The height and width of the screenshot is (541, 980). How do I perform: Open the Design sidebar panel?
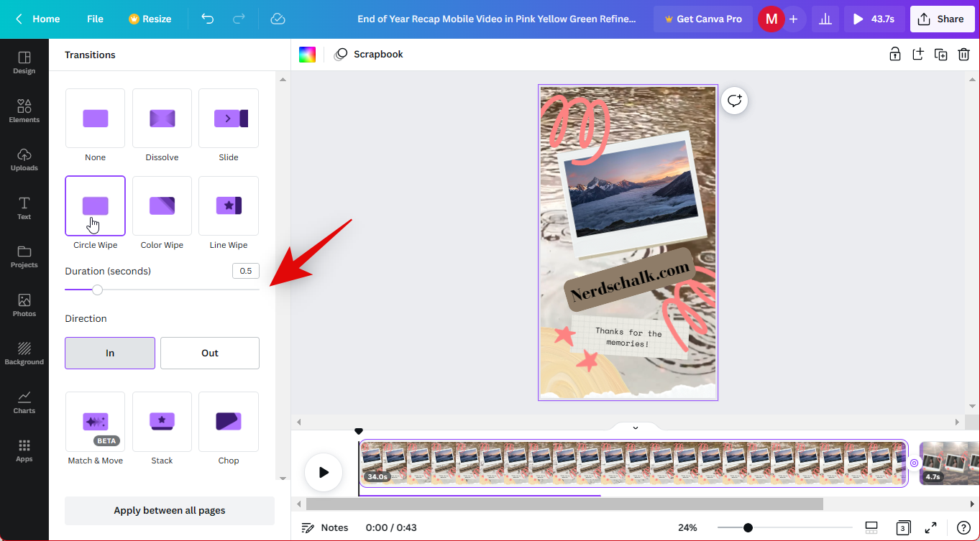click(x=24, y=63)
